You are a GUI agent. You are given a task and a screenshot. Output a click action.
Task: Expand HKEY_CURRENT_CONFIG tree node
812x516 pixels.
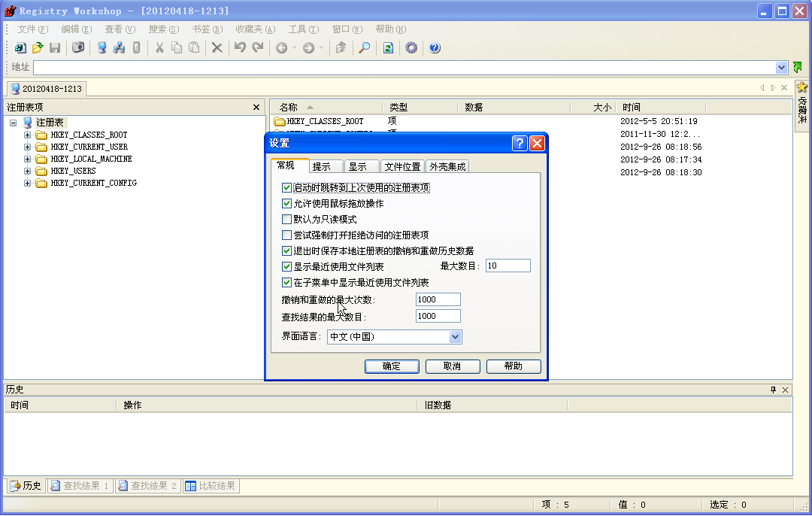28,183
